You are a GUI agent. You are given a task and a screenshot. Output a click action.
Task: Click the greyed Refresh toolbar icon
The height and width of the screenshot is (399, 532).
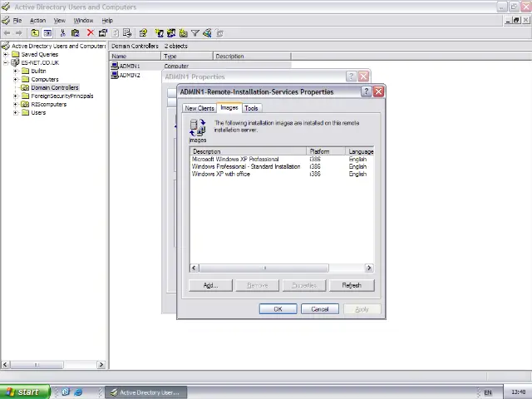[x=116, y=33]
